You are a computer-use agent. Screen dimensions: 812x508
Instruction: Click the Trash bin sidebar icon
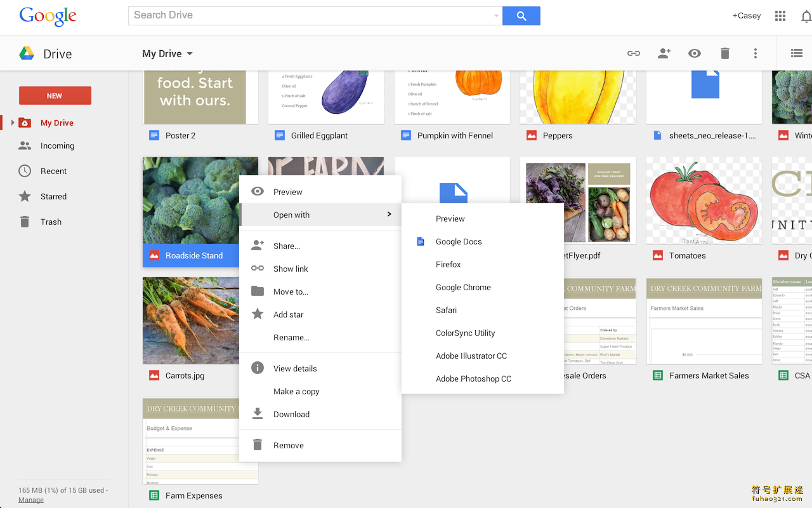click(x=25, y=222)
